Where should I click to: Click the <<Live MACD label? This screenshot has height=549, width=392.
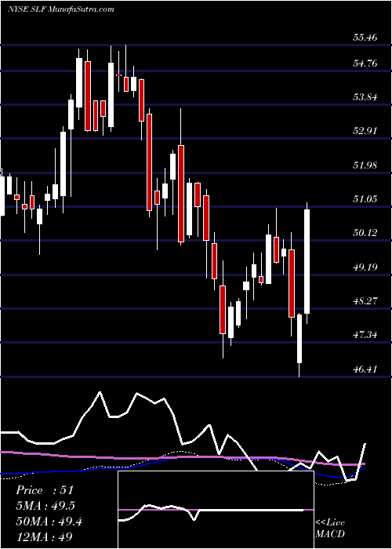click(330, 529)
